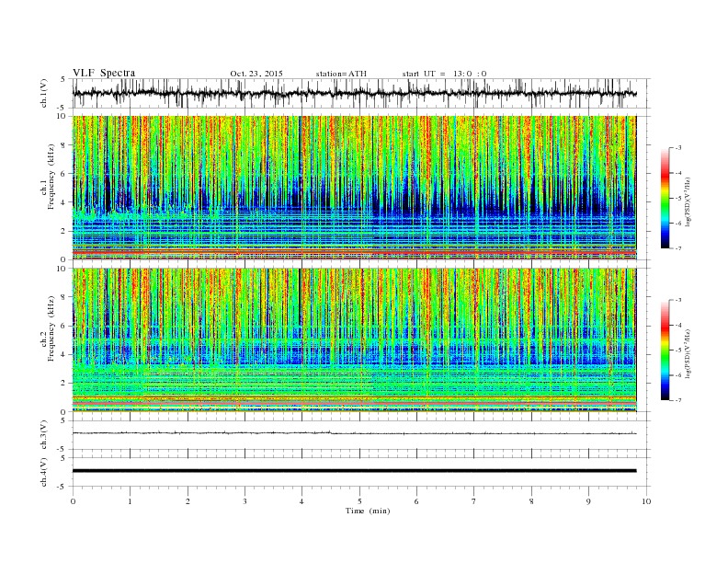Click the ch.2 "Frequency (kHz)" axis label
The height and width of the screenshot is (563, 728).
tap(51, 327)
